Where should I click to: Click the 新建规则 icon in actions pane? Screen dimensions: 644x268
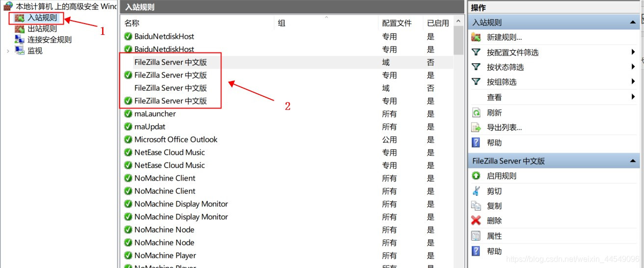pyautogui.click(x=476, y=37)
